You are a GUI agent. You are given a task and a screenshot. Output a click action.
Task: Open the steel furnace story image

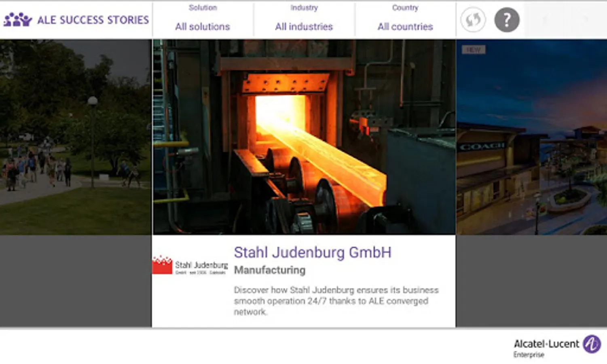click(x=304, y=137)
